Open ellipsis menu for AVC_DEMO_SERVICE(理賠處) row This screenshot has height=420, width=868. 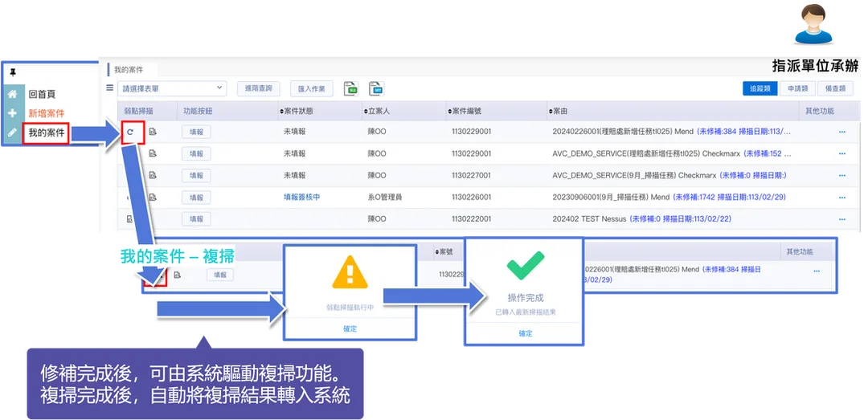842,153
